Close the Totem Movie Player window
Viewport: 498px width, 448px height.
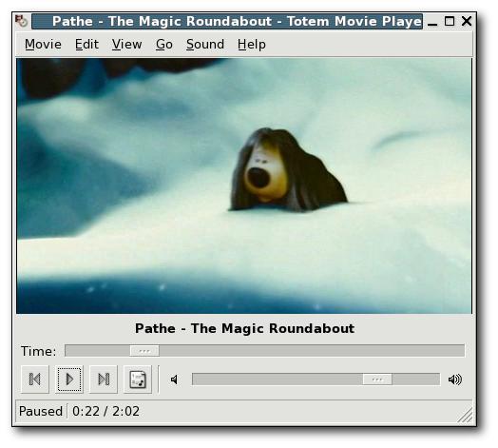tap(467, 21)
